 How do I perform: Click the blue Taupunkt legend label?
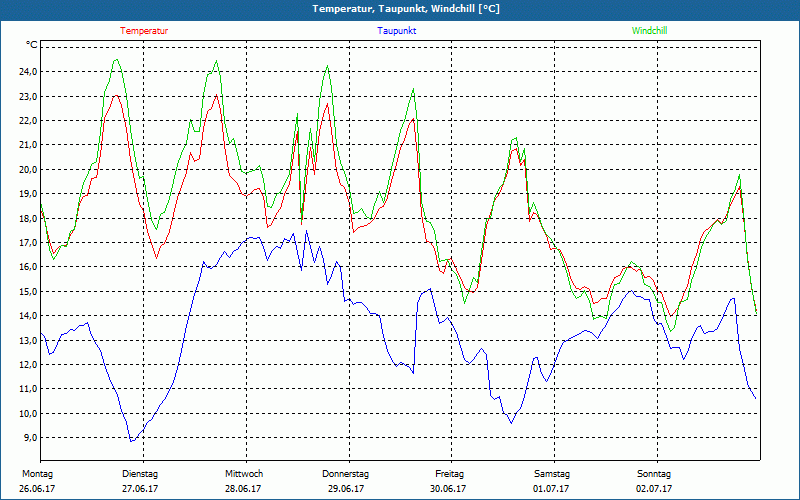pos(396,31)
